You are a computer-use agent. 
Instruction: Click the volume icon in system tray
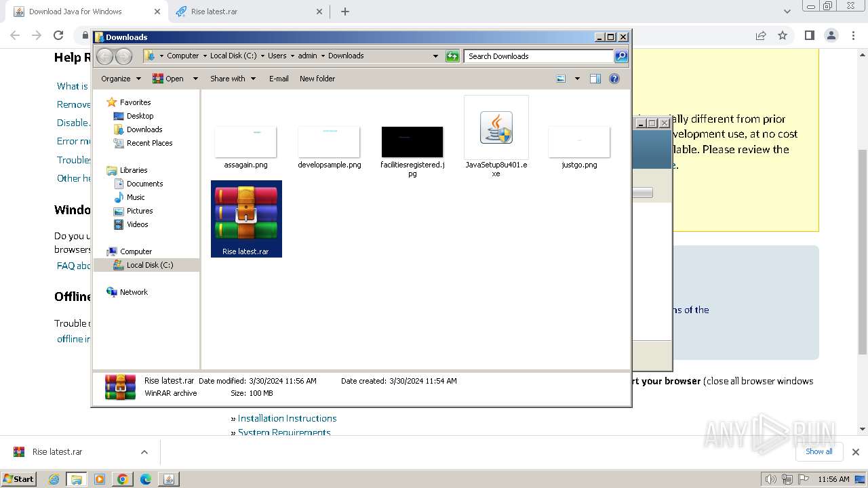click(772, 479)
